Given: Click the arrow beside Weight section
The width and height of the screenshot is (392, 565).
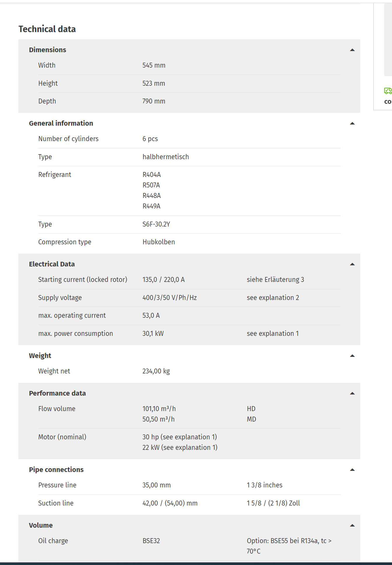Looking at the screenshot, I should pos(352,356).
